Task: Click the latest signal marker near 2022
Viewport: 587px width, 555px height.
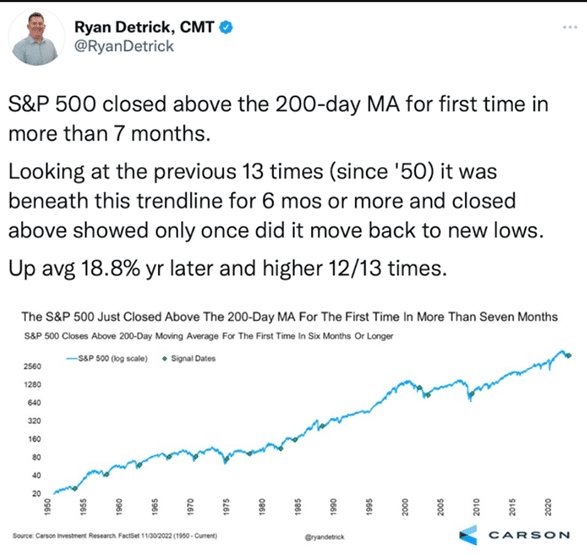Action: [x=569, y=356]
